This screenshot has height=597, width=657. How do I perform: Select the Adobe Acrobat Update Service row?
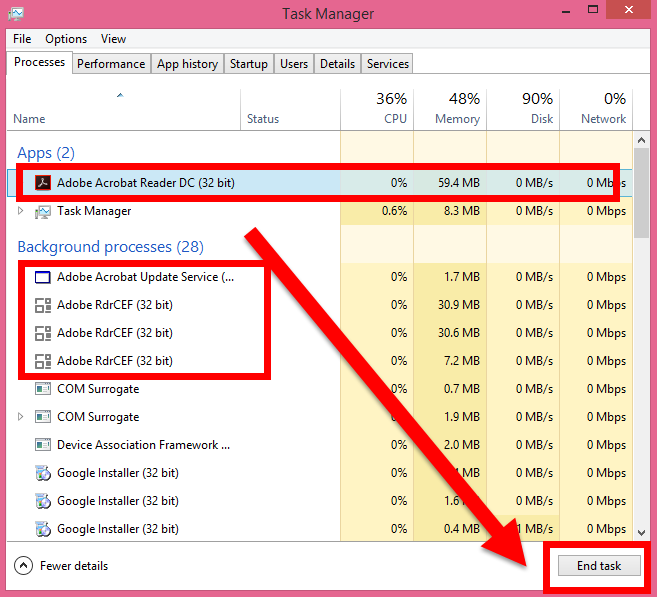[319, 277]
